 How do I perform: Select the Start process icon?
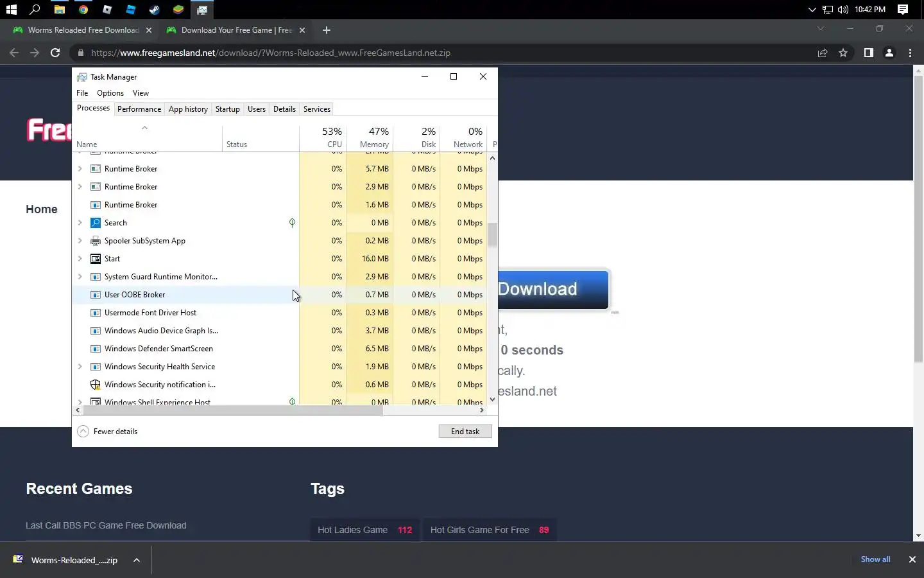click(96, 259)
